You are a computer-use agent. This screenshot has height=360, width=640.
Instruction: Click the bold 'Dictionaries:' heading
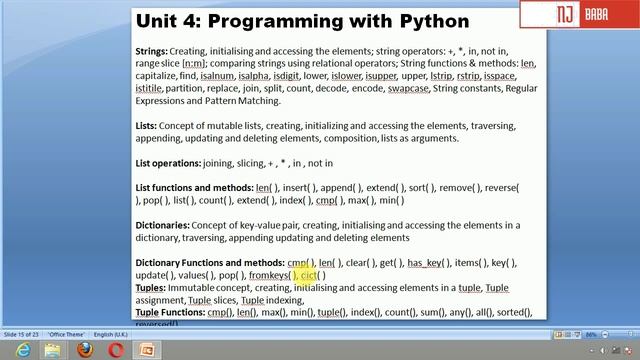[162, 225]
